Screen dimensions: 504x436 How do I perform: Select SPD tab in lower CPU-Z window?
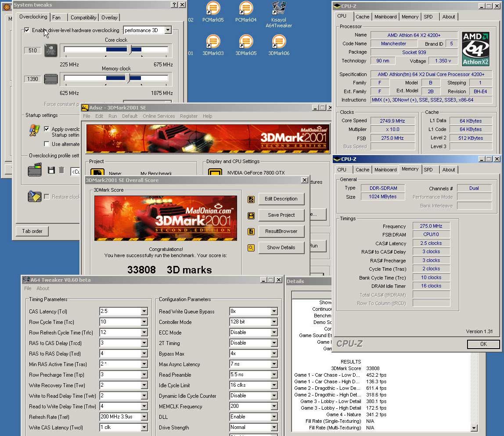pyautogui.click(x=428, y=170)
